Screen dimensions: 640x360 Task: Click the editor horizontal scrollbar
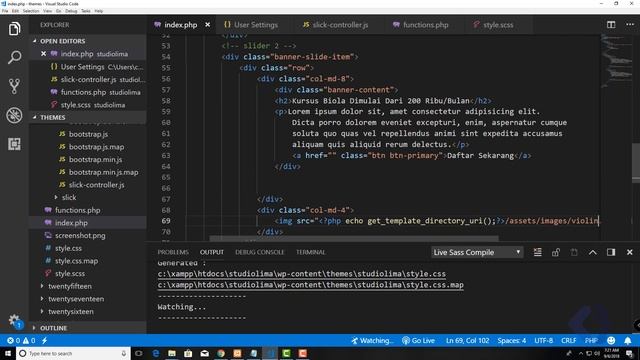(353, 238)
